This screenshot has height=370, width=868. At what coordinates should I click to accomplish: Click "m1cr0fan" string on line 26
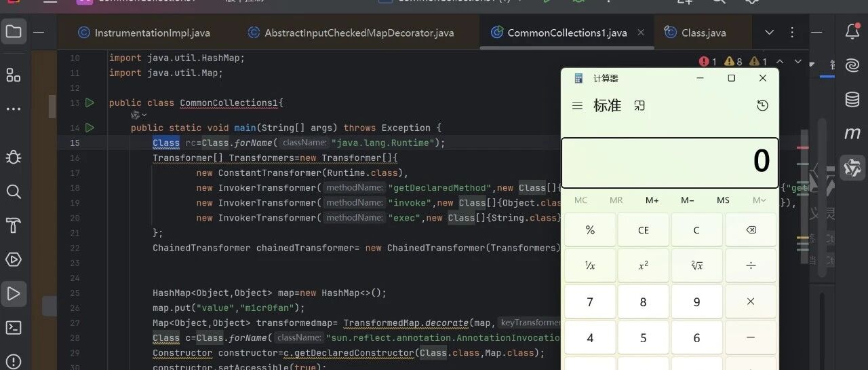[x=268, y=308]
